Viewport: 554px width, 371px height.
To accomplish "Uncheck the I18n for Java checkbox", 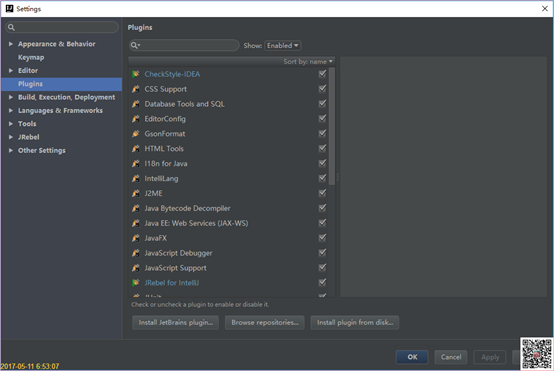I will pyautogui.click(x=322, y=163).
